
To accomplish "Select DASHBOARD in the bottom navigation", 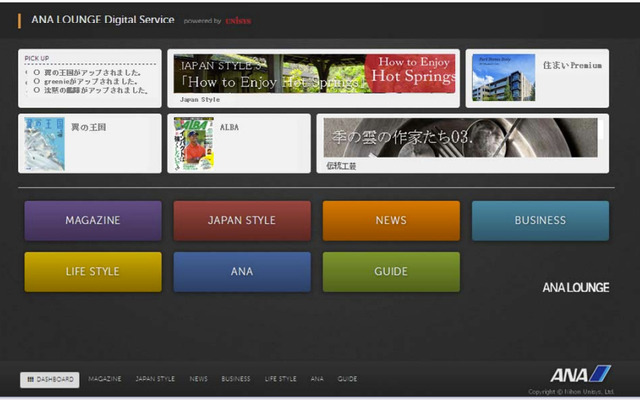I will (50, 380).
